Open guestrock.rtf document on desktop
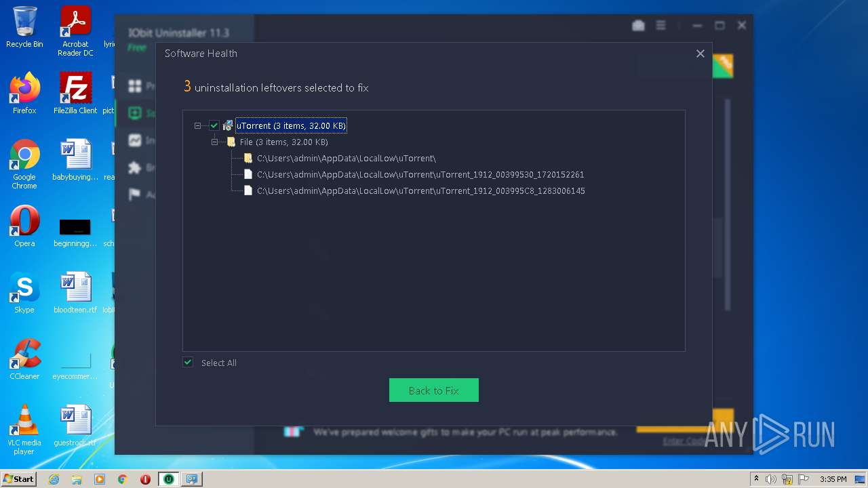Image resolution: width=868 pixels, height=488 pixels. (75, 426)
